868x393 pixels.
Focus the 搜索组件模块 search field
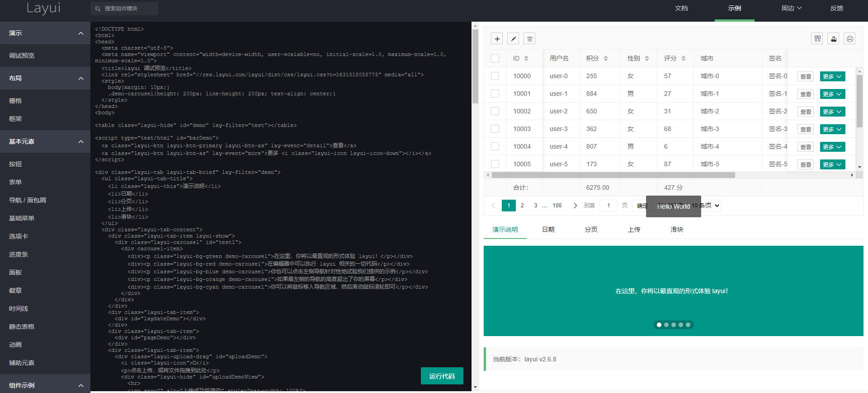point(124,9)
